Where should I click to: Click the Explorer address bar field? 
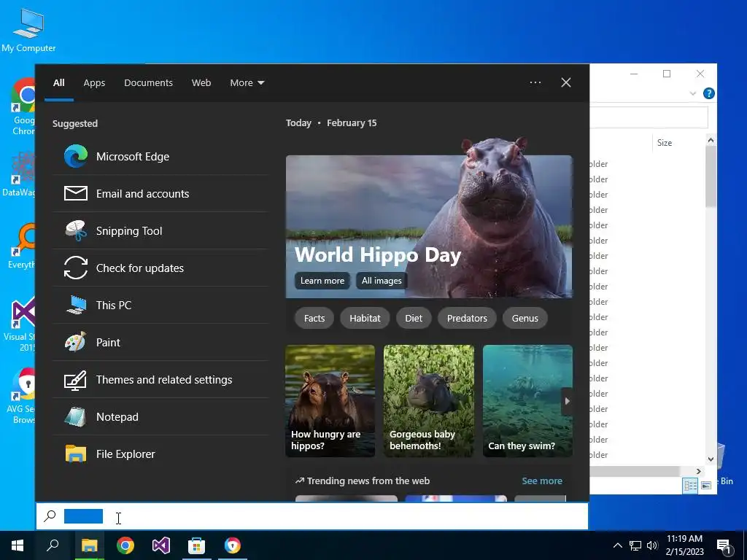649,117
